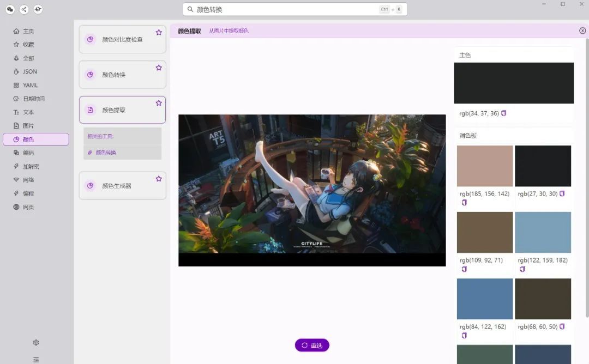
Task: Click the share icon in the top bar
Action: tap(24, 9)
